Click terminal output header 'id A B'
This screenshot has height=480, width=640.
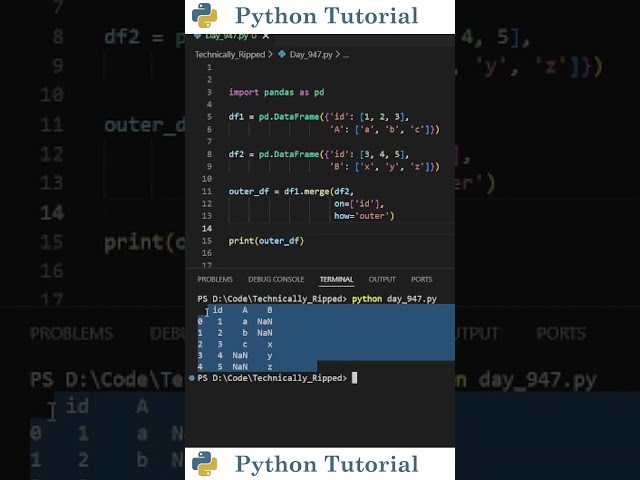click(x=242, y=310)
